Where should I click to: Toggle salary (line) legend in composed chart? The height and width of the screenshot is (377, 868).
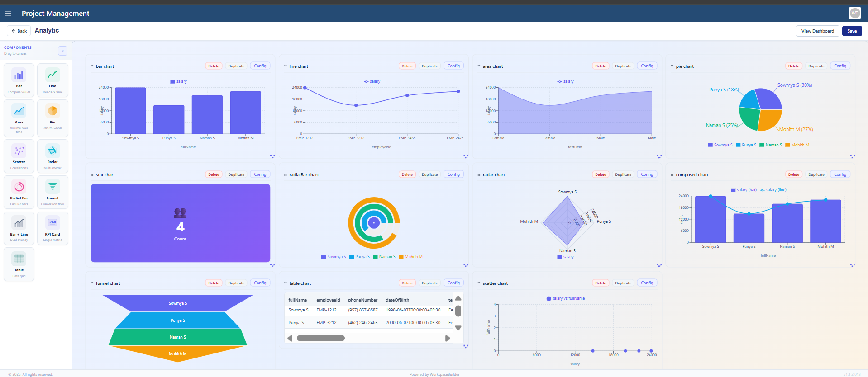coord(773,190)
